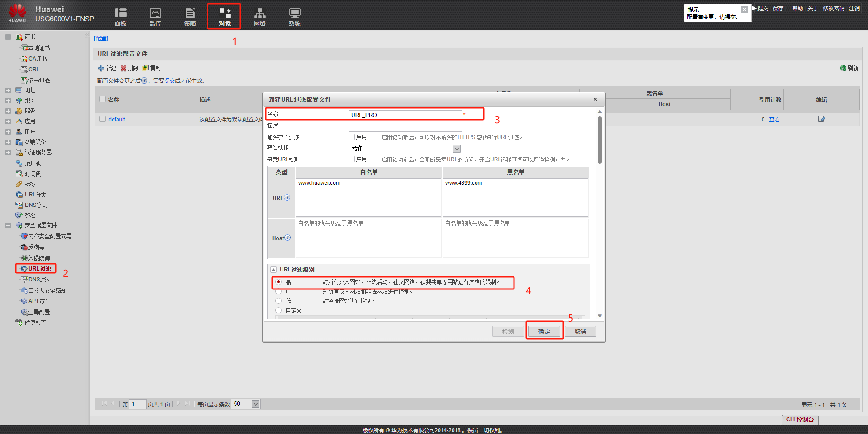Viewport: 868px width, 434px height.
Task: Click the 描述 input field
Action: (x=405, y=126)
